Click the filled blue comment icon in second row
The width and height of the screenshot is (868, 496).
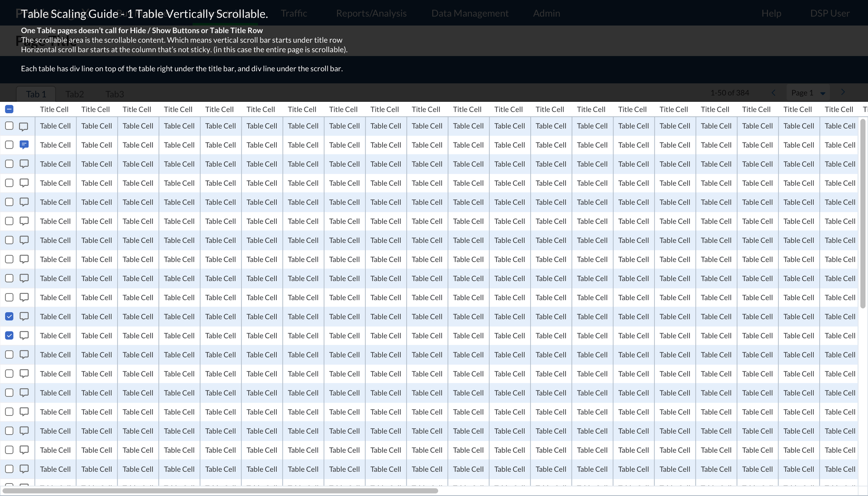coord(24,144)
